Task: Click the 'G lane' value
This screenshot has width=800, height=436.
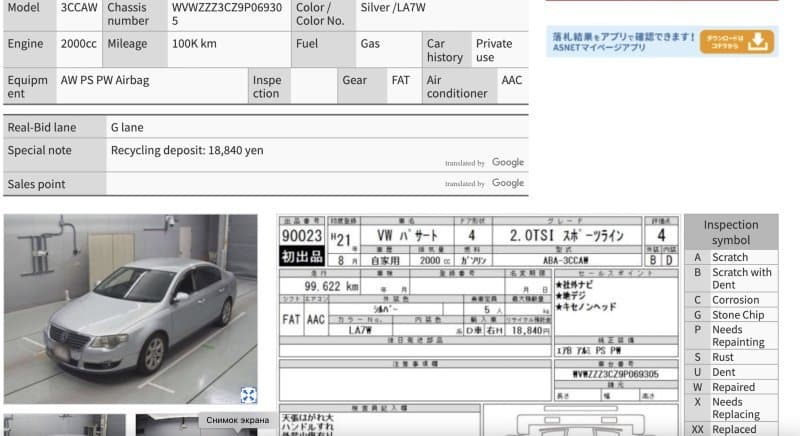Action: click(127, 127)
